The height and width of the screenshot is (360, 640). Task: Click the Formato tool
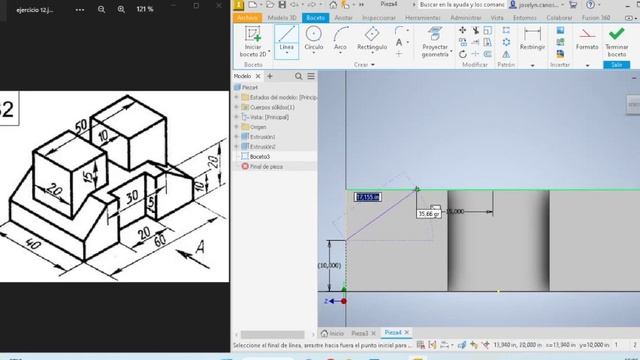[x=587, y=39]
